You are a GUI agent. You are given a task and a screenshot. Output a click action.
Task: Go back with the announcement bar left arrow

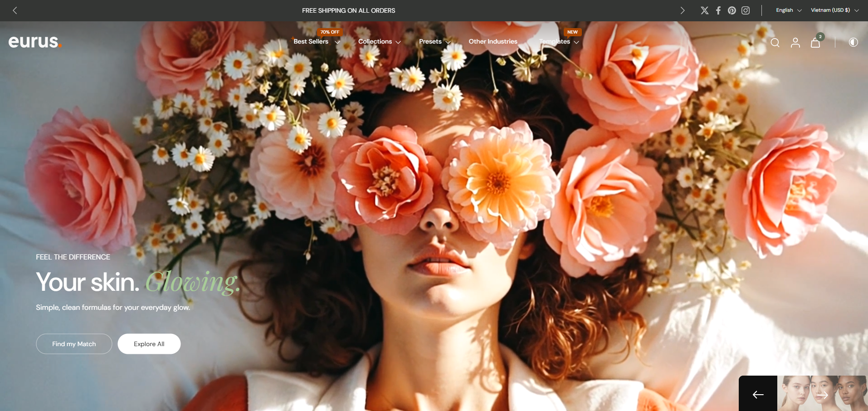15,10
